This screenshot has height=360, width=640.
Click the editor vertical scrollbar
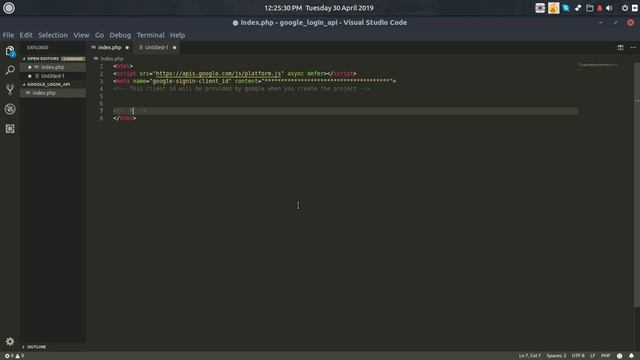point(637,184)
